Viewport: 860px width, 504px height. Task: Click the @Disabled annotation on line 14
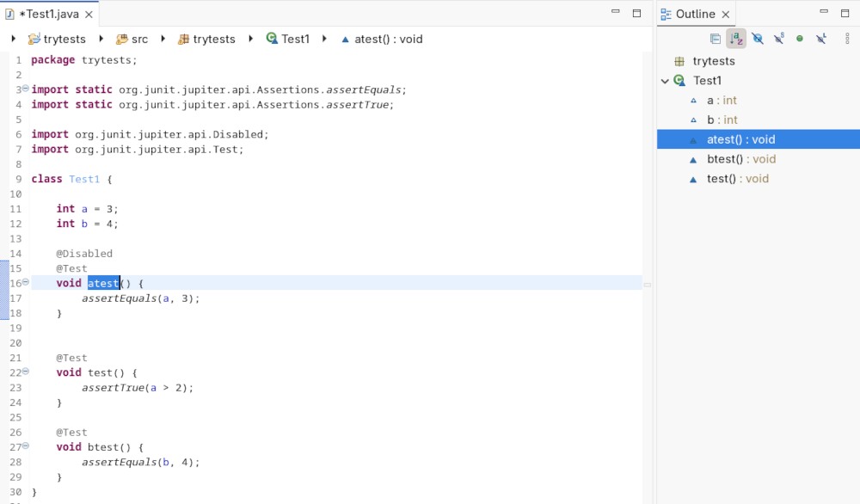pyautogui.click(x=84, y=254)
